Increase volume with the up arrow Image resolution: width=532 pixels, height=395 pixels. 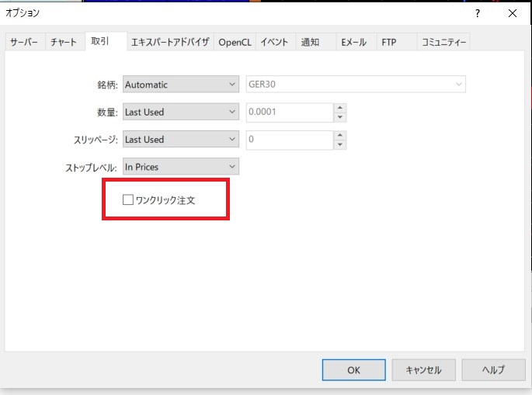tap(340, 108)
